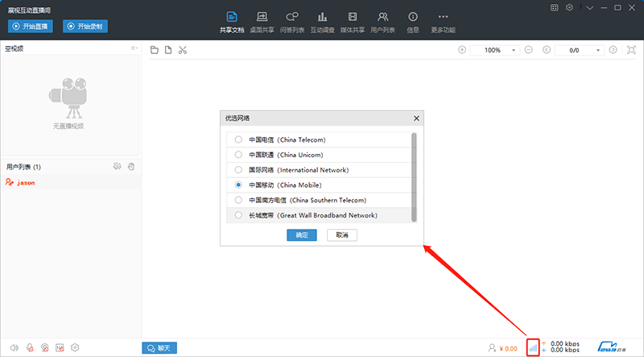
Task: Open the settings gear in bottom status bar
Action: tap(75, 348)
